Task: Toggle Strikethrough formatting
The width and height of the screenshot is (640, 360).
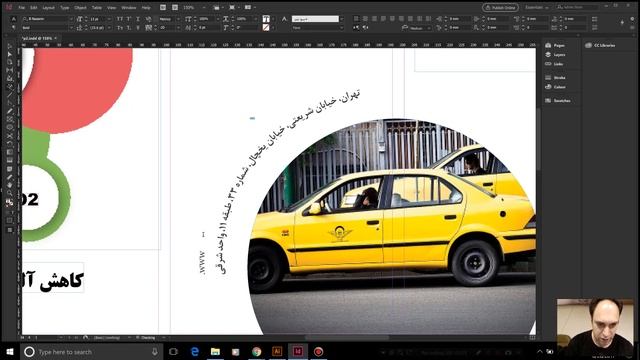Action: (x=138, y=28)
